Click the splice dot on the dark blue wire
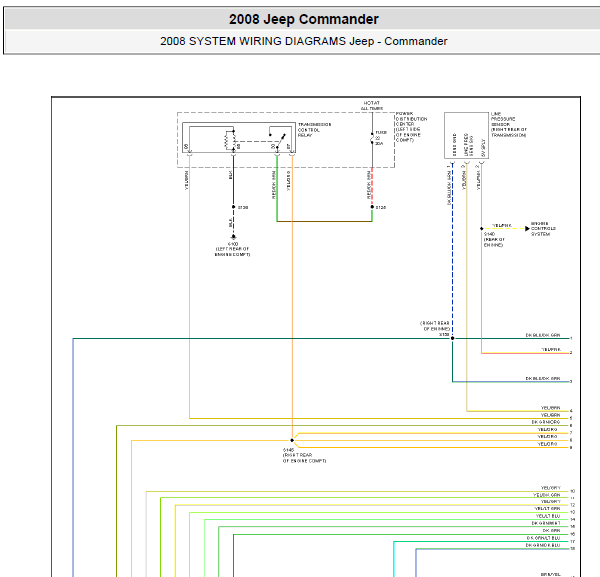This screenshot has width=600, height=577. [x=452, y=338]
